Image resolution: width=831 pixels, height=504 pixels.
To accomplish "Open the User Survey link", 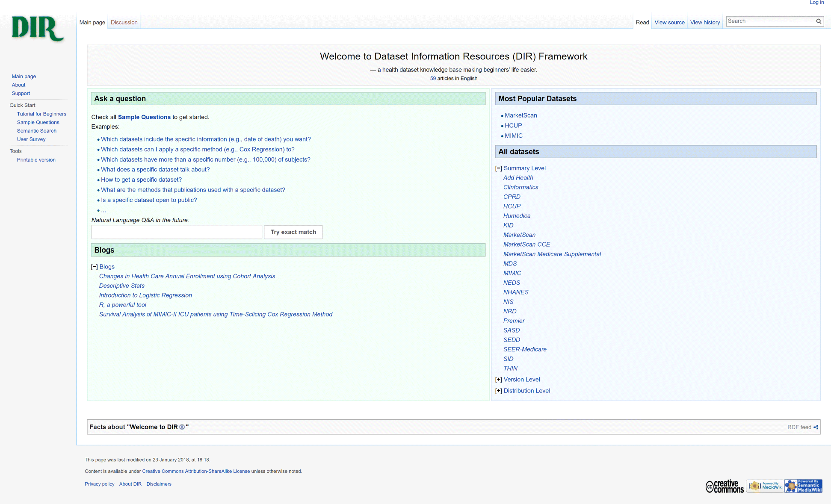I will [31, 139].
